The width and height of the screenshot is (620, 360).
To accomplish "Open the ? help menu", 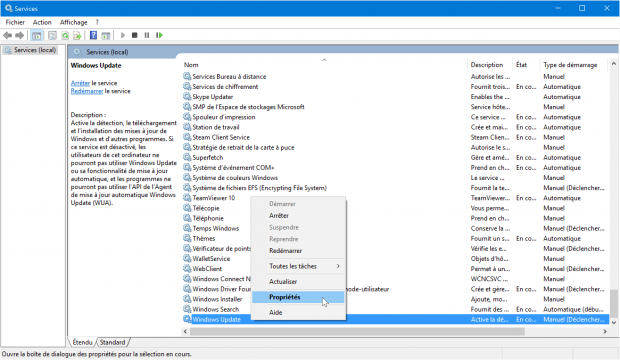I will pos(97,23).
